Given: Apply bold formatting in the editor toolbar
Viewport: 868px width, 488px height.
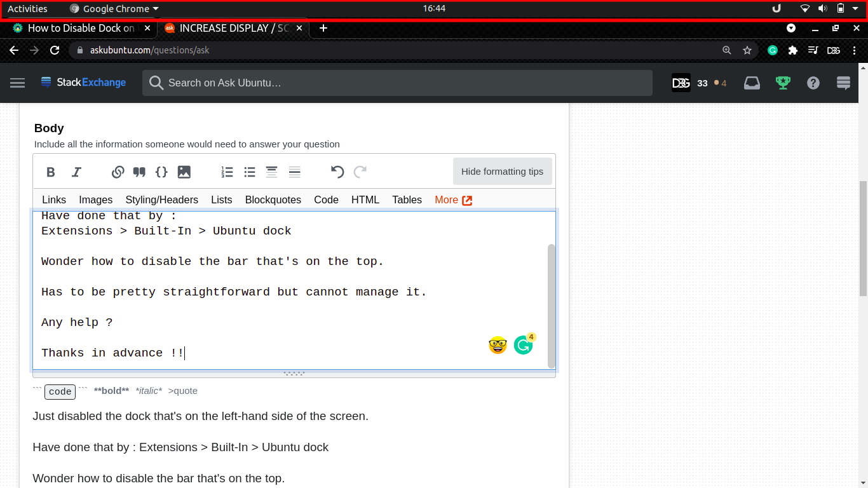Looking at the screenshot, I should pyautogui.click(x=51, y=172).
